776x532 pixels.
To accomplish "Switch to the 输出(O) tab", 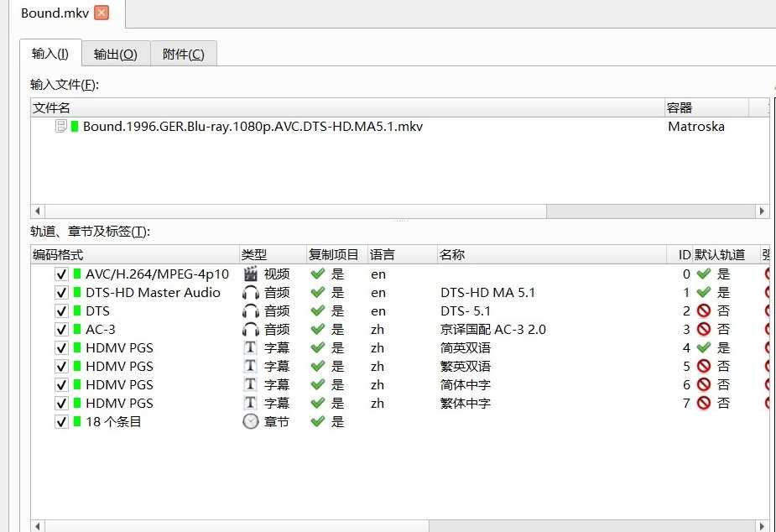I will pos(115,53).
